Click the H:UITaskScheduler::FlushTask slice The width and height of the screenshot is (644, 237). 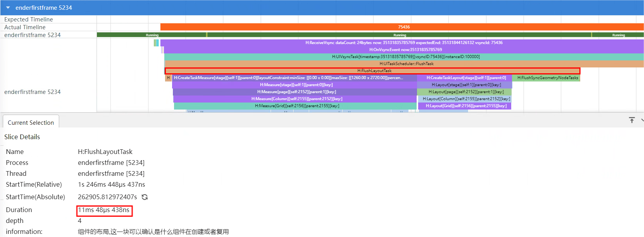406,64
